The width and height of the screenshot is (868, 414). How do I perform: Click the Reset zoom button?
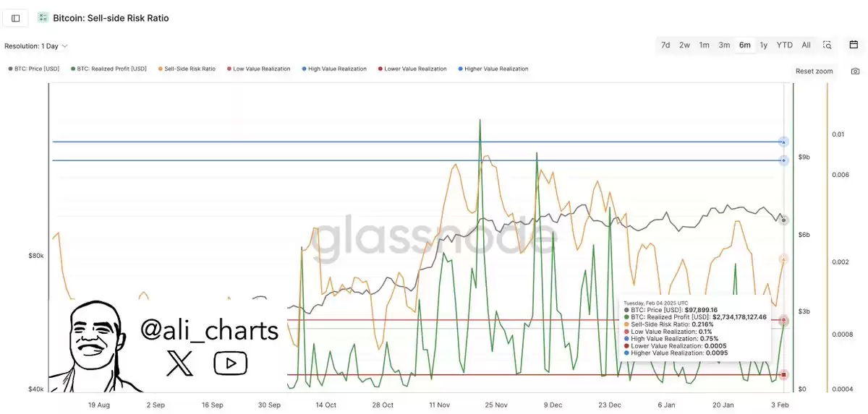(814, 71)
